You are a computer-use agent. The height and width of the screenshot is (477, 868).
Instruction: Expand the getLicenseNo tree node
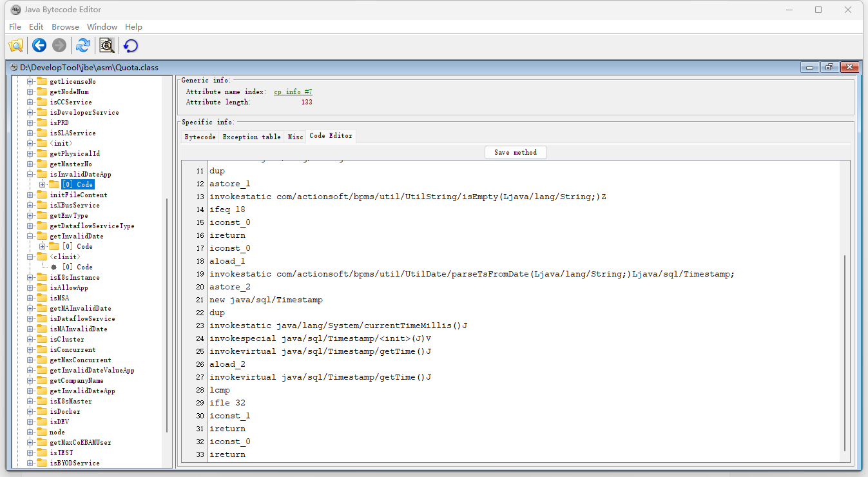tap(30, 81)
